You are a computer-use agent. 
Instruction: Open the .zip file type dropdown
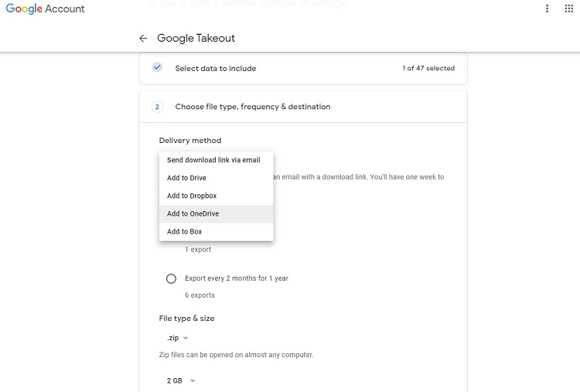pyautogui.click(x=178, y=338)
